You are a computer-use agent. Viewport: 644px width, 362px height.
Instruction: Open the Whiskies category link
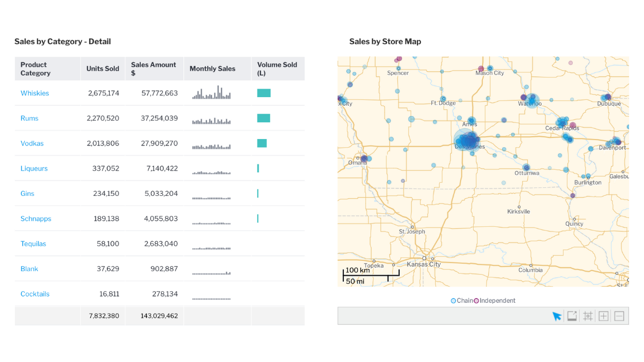[x=34, y=93]
